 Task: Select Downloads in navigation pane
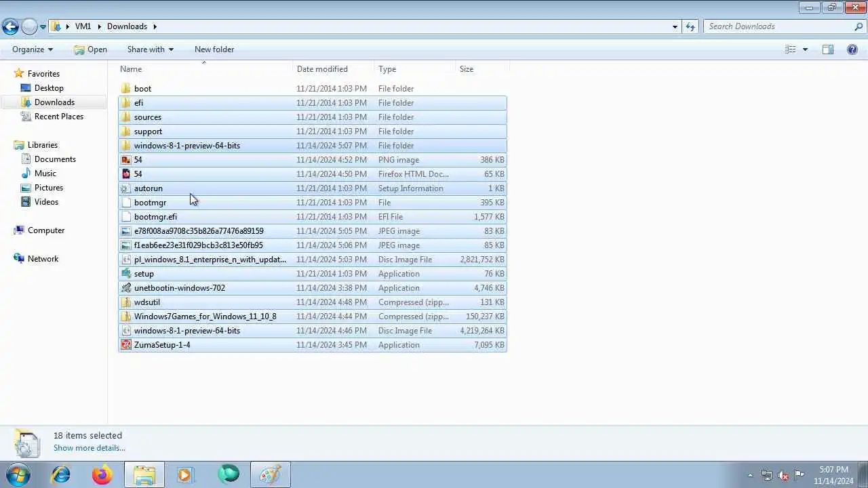tap(54, 102)
